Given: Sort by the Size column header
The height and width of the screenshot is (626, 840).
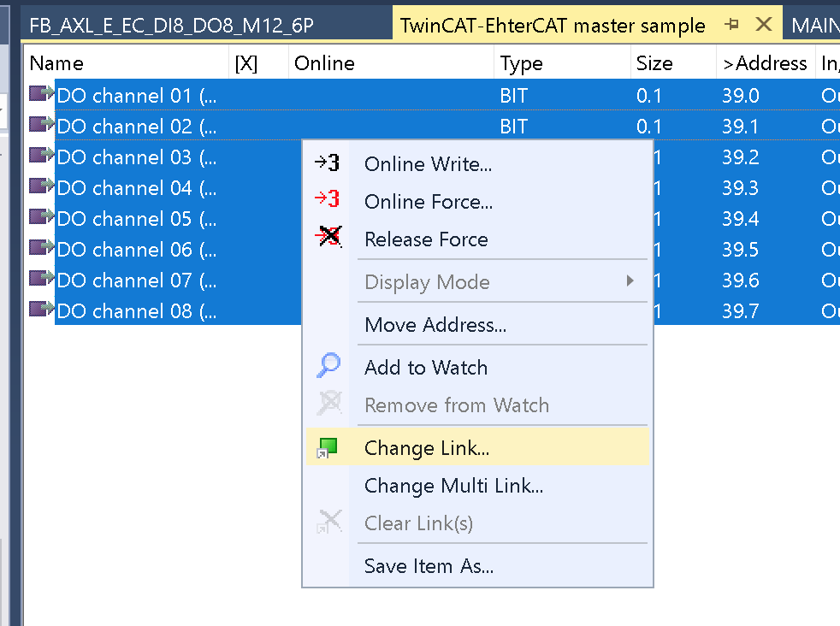Looking at the screenshot, I should [x=673, y=63].
